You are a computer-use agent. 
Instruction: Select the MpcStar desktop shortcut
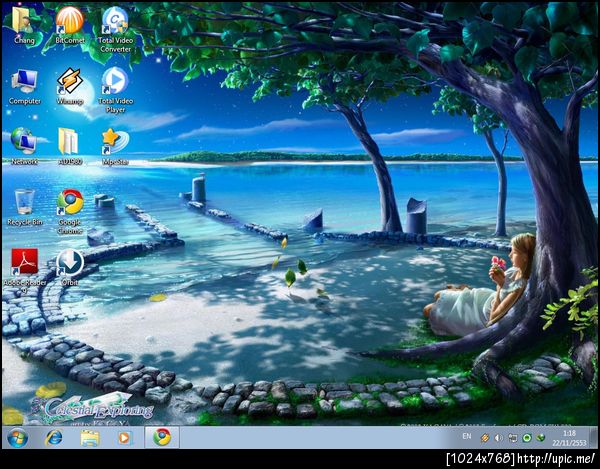click(x=115, y=147)
